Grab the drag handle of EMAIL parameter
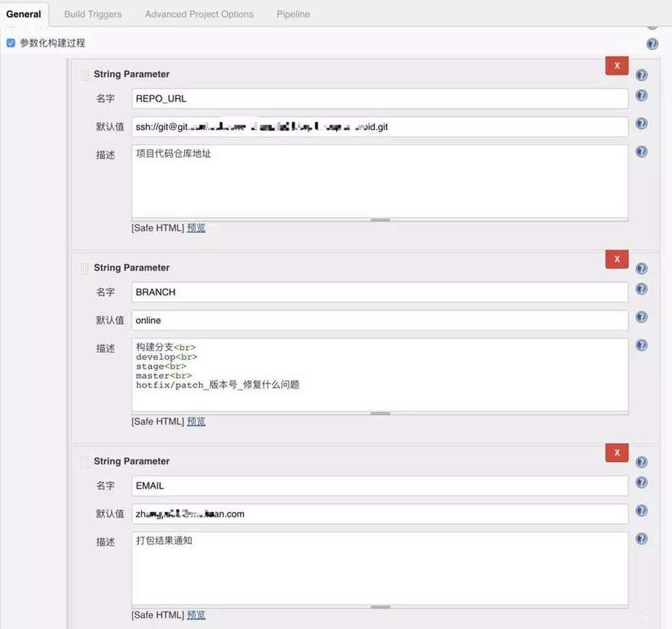The height and width of the screenshot is (629, 672). 85,462
